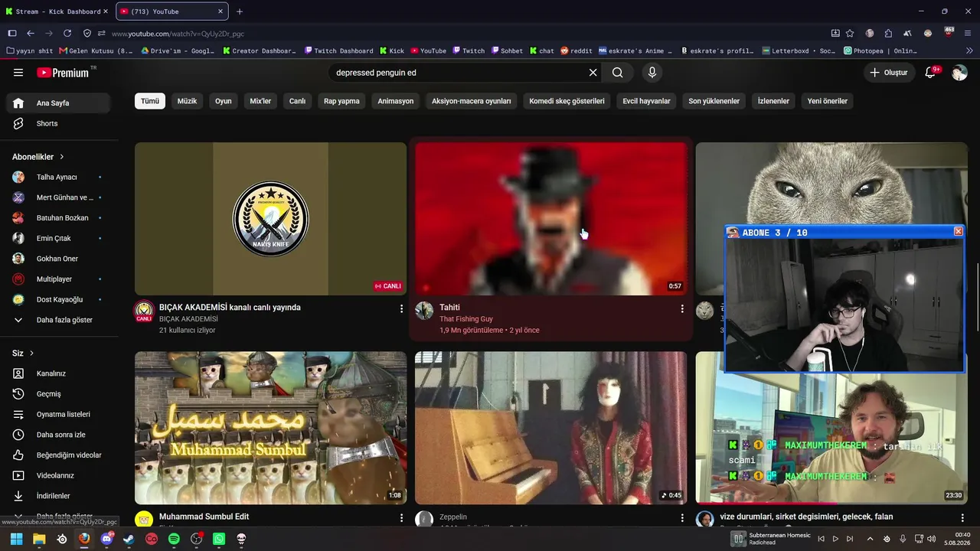Open the BIÇAK AKADEMİSİ live thumbnail

[x=270, y=219]
